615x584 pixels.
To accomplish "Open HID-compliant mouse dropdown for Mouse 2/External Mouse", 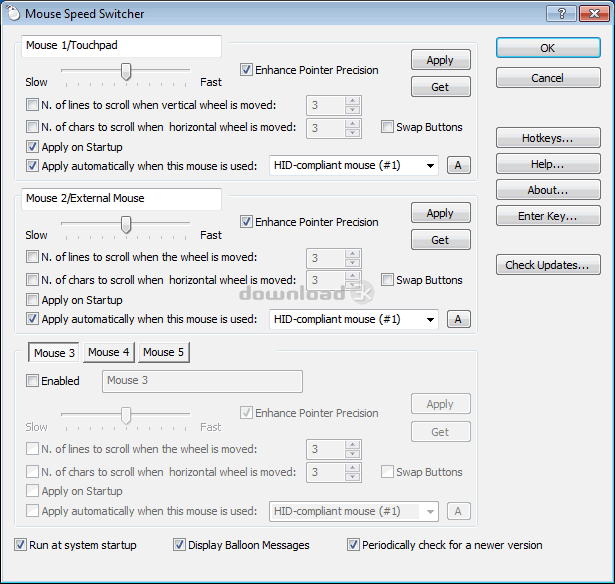I will [x=354, y=319].
